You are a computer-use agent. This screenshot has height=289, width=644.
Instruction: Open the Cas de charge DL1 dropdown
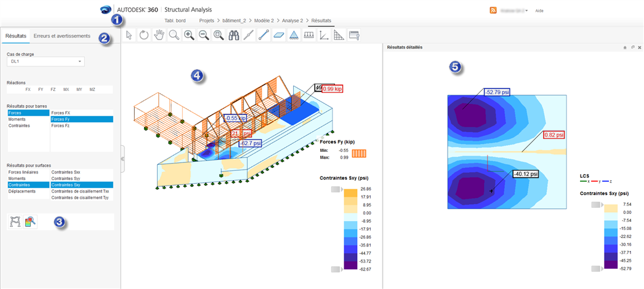click(46, 61)
